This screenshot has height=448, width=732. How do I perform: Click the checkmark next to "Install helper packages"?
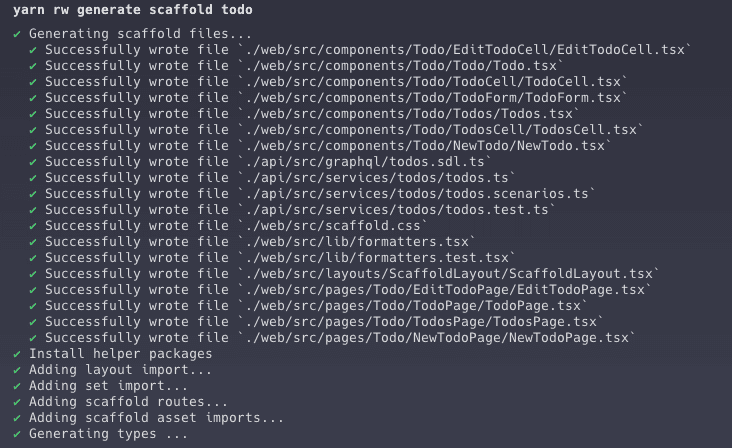[17, 354]
